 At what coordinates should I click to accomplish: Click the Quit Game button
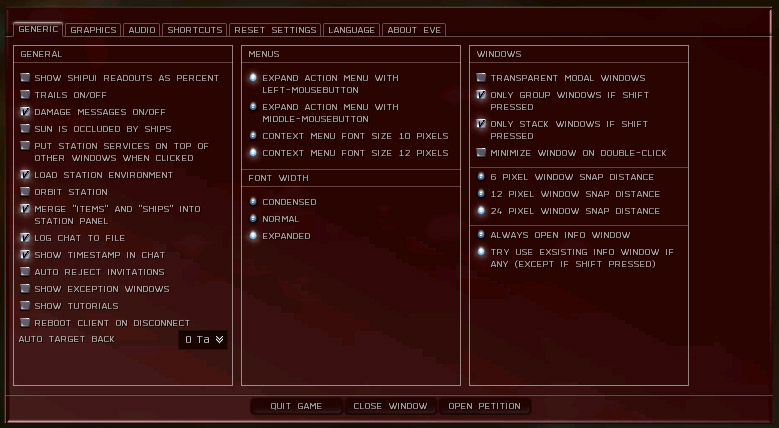point(296,406)
